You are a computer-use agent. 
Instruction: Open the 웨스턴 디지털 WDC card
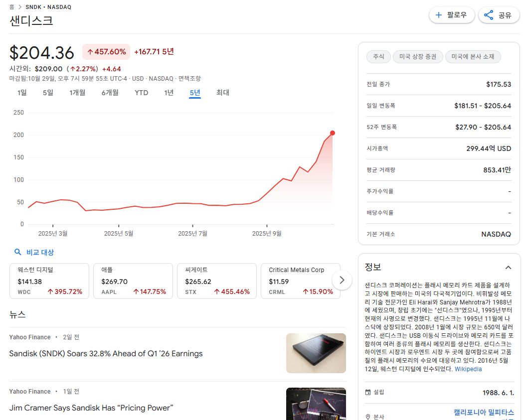point(49,281)
